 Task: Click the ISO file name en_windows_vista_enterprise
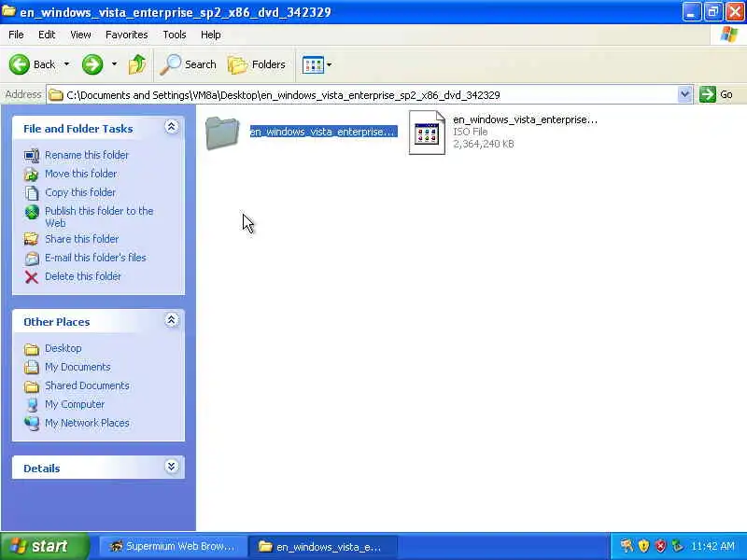(525, 120)
